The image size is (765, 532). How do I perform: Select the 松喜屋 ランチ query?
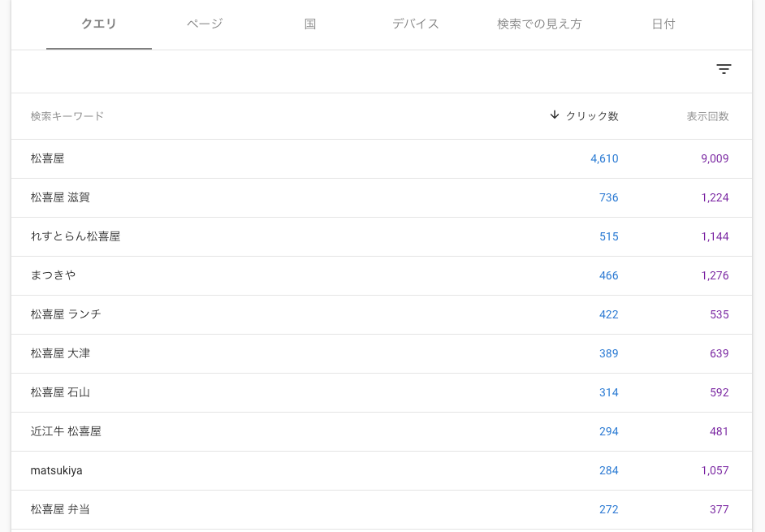[66, 314]
